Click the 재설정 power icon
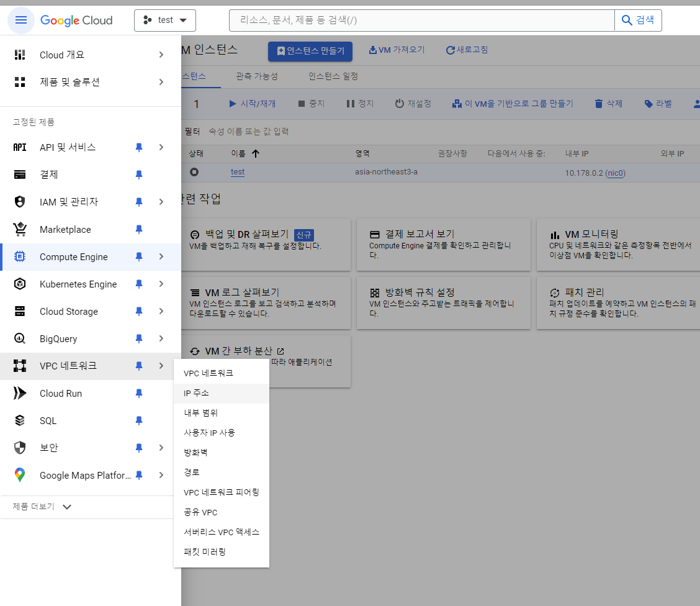Screen dimensions: 700x606 [x=400, y=104]
